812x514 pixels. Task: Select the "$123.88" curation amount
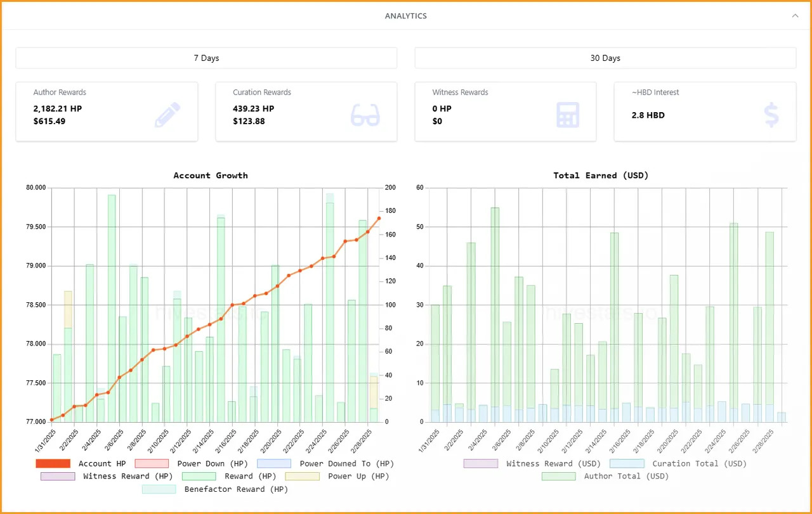pos(249,122)
